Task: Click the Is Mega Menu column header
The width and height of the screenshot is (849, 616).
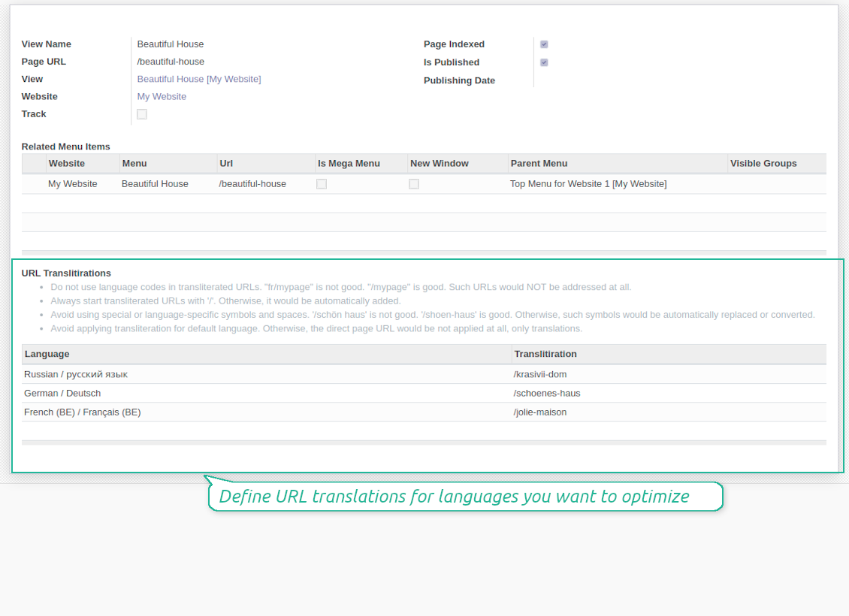Action: click(361, 164)
